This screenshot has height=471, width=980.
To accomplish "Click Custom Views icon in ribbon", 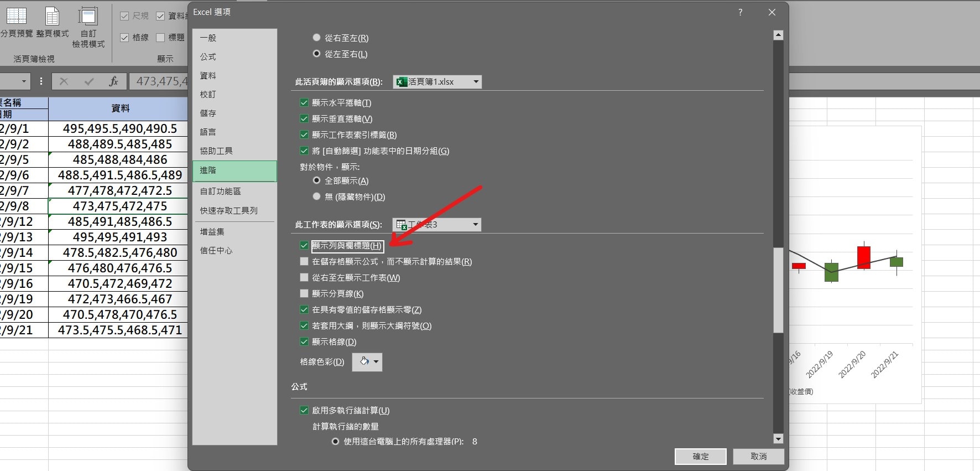I will coord(88,16).
